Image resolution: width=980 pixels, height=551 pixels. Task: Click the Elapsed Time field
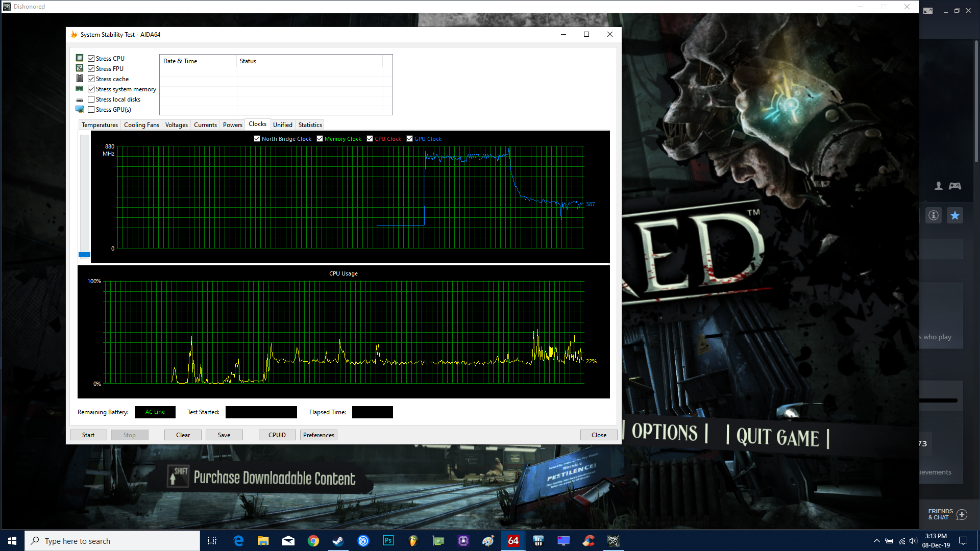[x=373, y=412]
